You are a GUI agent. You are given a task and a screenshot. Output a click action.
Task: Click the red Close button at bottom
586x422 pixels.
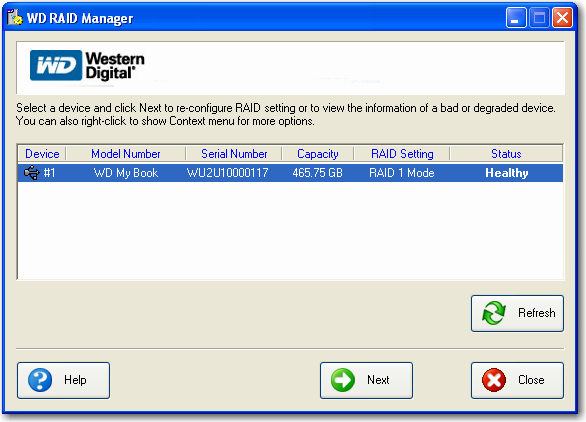pyautogui.click(x=517, y=380)
